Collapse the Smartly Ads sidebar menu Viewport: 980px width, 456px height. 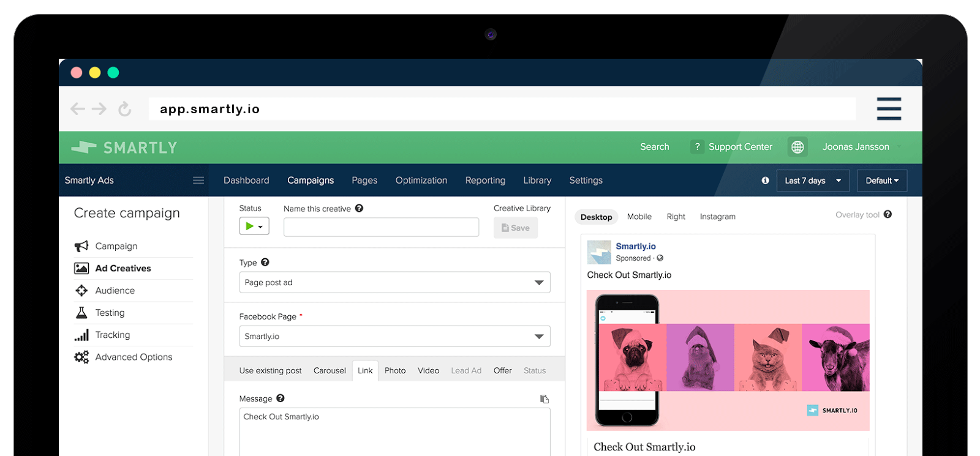tap(198, 181)
